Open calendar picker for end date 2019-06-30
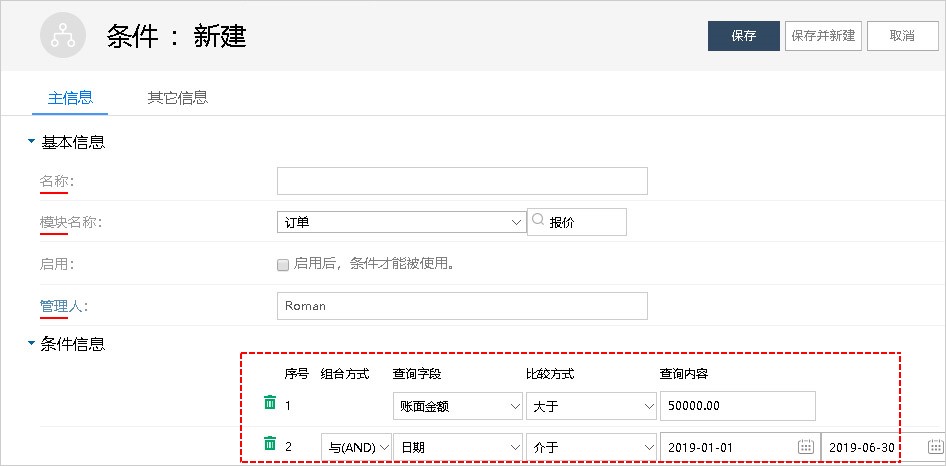Screen dimensions: 946x466 coord(934,447)
